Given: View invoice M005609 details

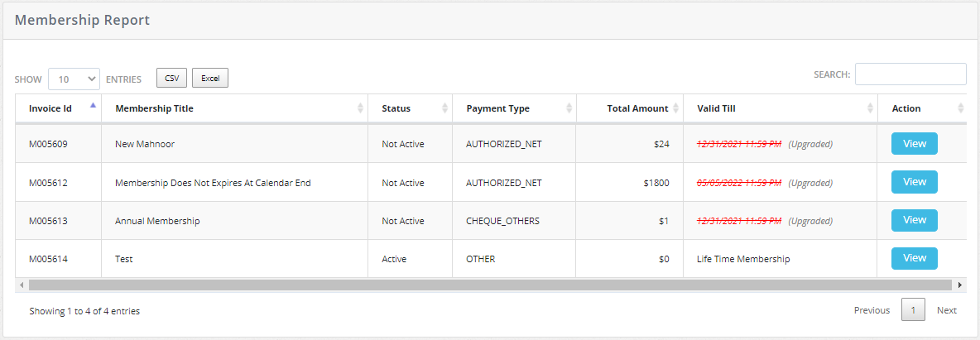Looking at the screenshot, I should tap(914, 144).
